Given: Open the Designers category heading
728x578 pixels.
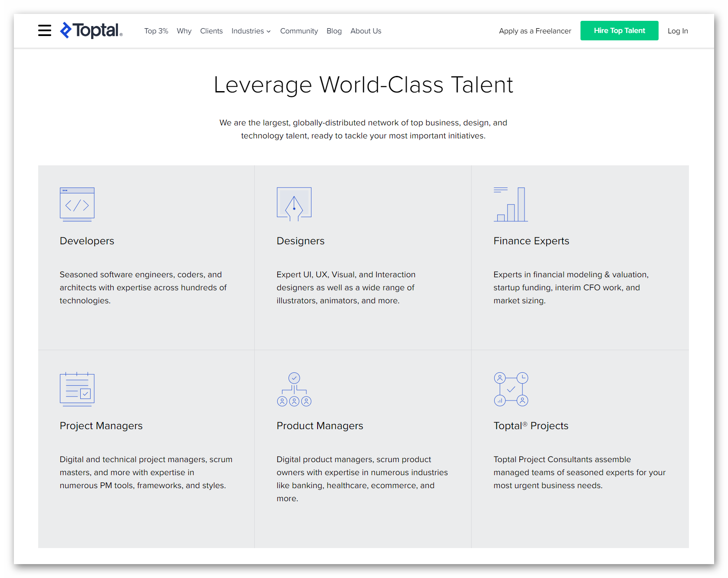Looking at the screenshot, I should tap(301, 241).
